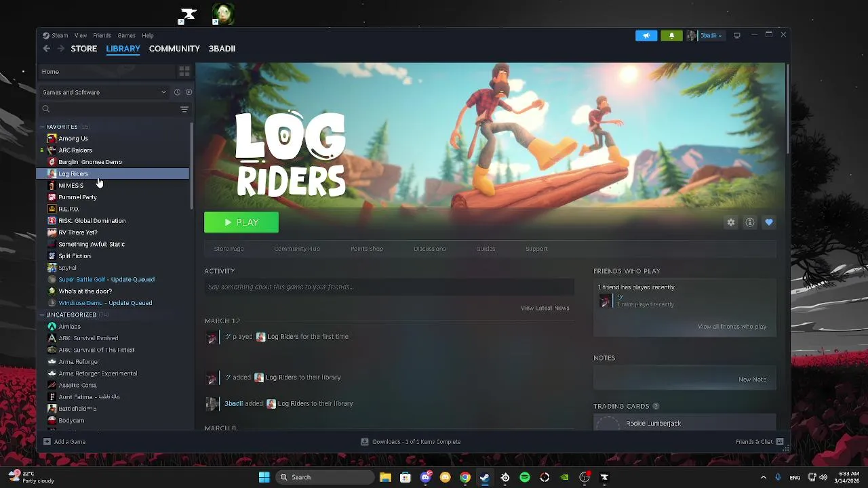868x488 pixels.
Task: Go back with the left arrow
Action: [x=46, y=48]
